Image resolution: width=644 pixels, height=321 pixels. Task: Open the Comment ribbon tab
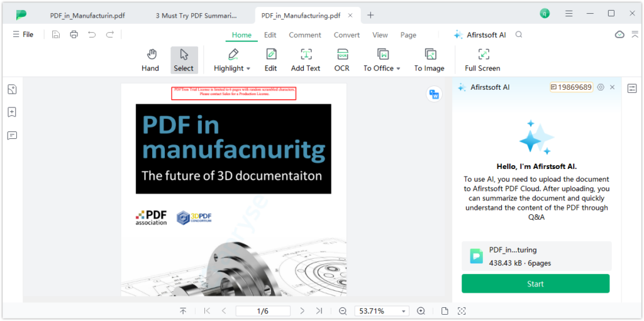[305, 35]
